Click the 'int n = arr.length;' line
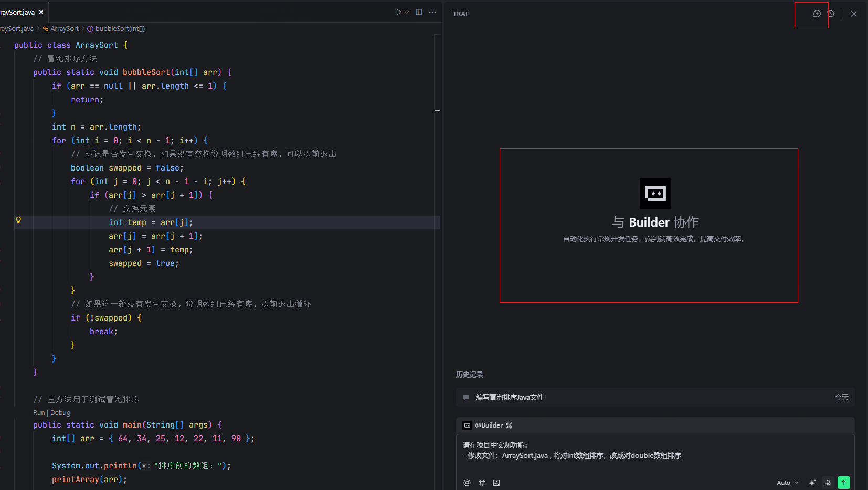The image size is (868, 490). point(97,127)
